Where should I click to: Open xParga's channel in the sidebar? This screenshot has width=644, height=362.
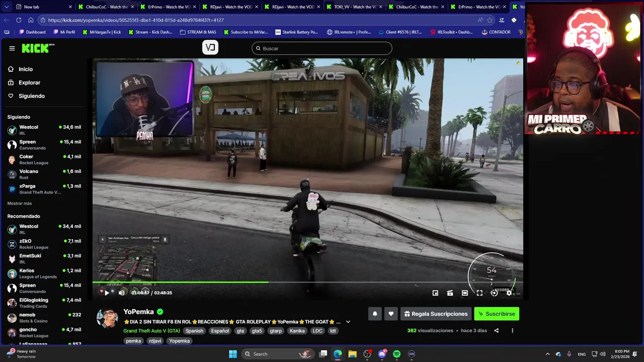[44, 189]
